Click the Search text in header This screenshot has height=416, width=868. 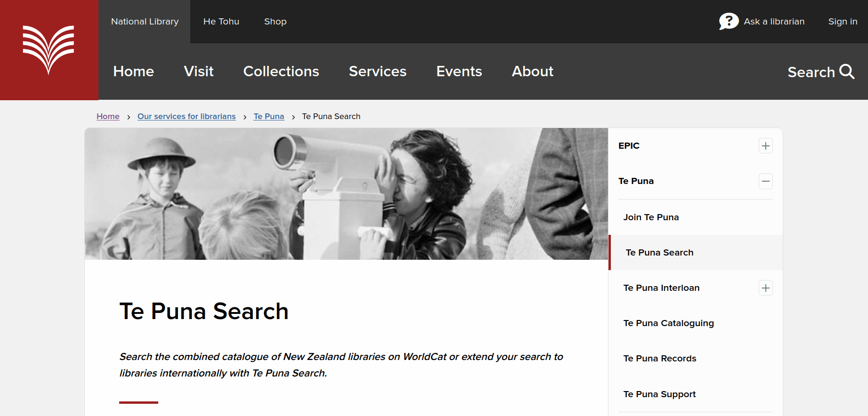coord(811,72)
